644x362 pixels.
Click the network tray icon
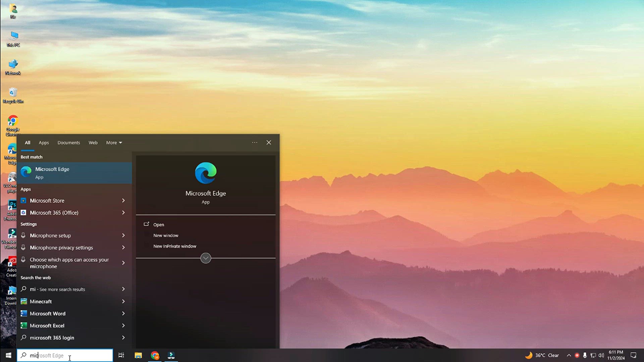tap(593, 355)
